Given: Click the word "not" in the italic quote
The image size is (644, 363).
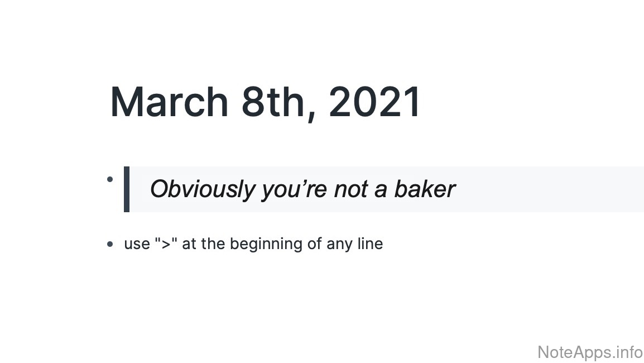Looking at the screenshot, I should [350, 189].
